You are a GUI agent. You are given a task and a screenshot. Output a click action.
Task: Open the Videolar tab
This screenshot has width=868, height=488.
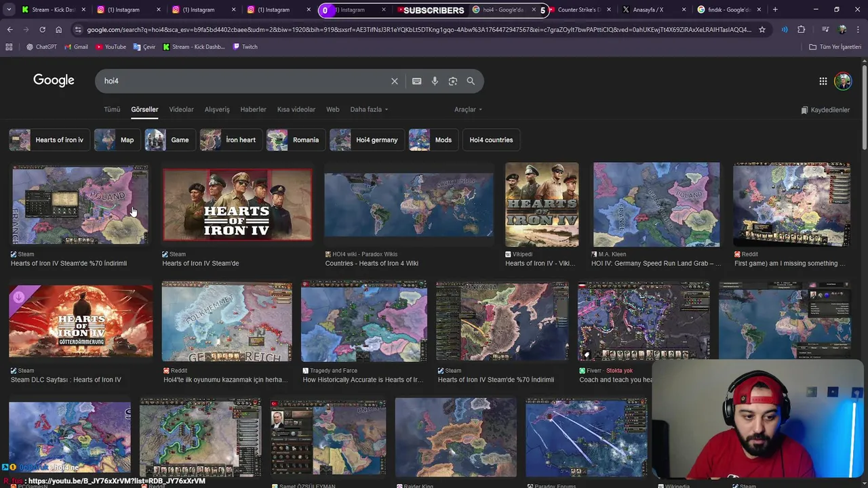(181, 109)
